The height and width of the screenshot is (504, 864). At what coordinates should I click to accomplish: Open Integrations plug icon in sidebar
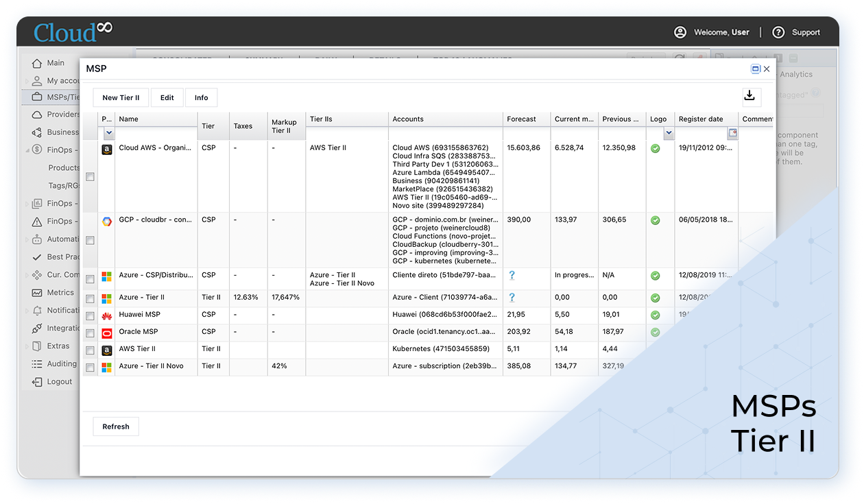37,328
